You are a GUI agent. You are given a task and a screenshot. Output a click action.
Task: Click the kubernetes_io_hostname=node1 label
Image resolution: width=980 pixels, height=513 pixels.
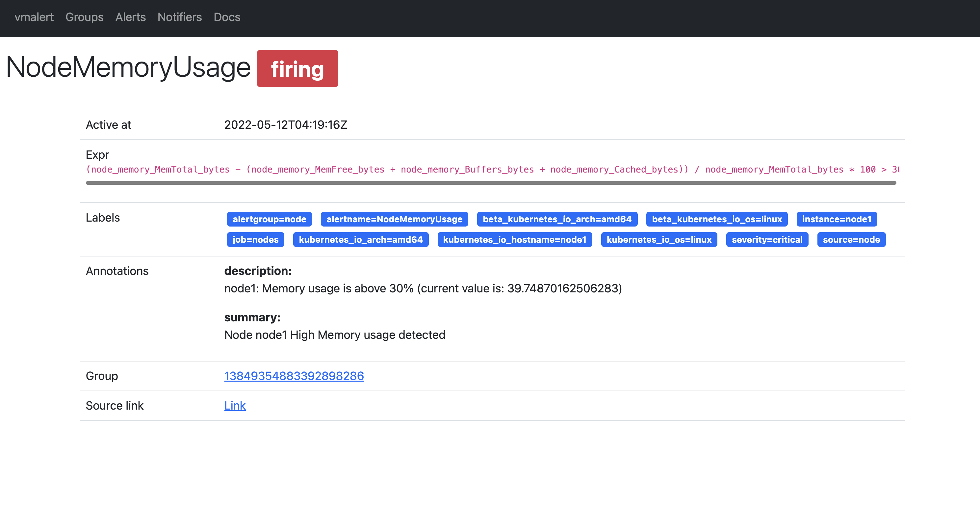point(514,240)
